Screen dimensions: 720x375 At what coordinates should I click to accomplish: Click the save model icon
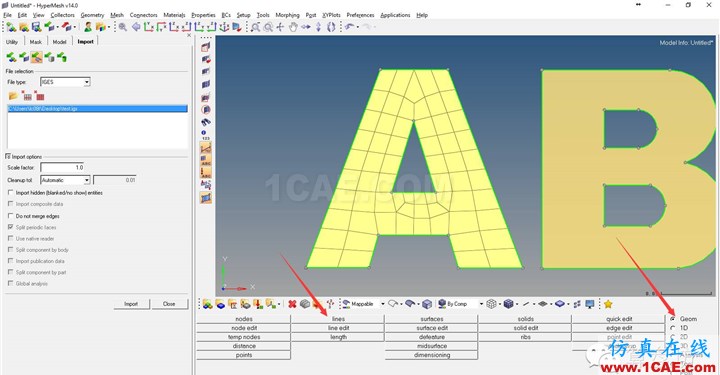(36, 27)
